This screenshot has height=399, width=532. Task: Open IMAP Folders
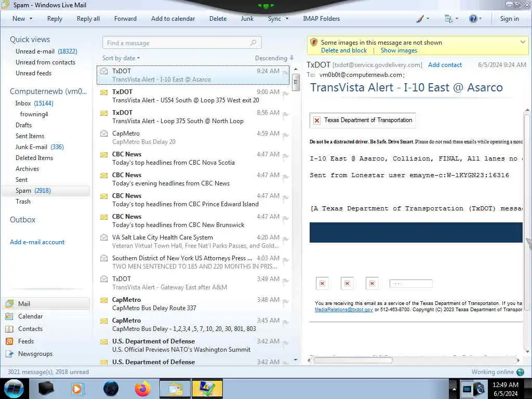click(x=321, y=19)
